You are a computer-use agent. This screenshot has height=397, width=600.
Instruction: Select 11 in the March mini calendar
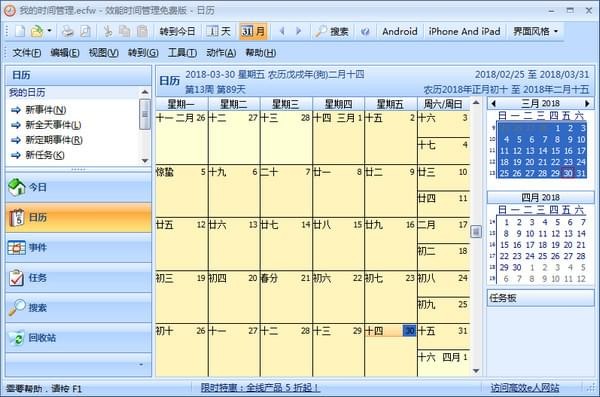(x=504, y=151)
